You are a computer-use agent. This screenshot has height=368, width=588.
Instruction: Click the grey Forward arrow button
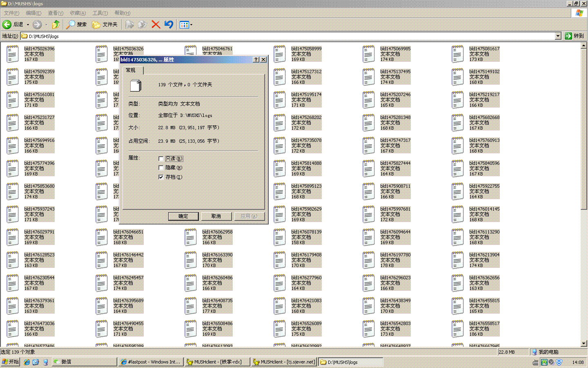coord(37,25)
